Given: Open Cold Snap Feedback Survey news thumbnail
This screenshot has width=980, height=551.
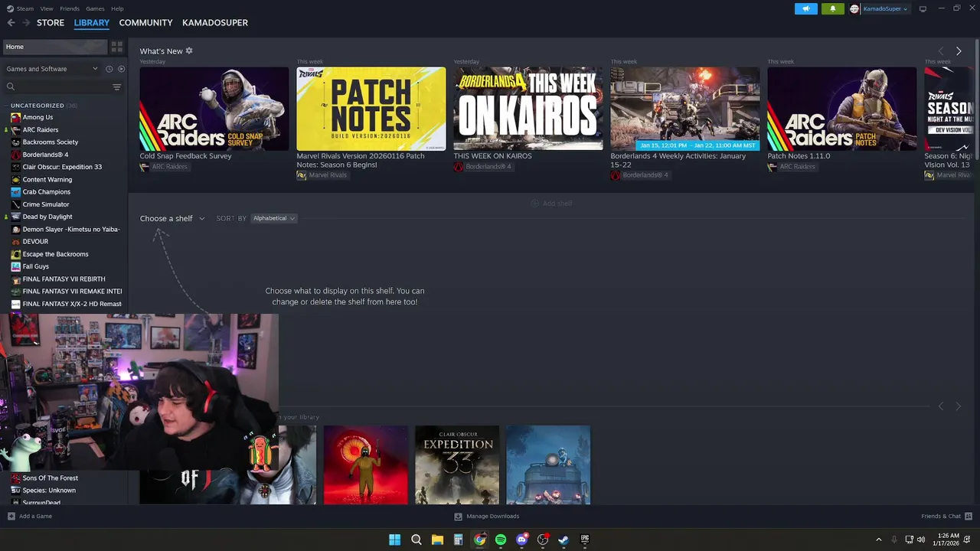Looking at the screenshot, I should pyautogui.click(x=214, y=109).
